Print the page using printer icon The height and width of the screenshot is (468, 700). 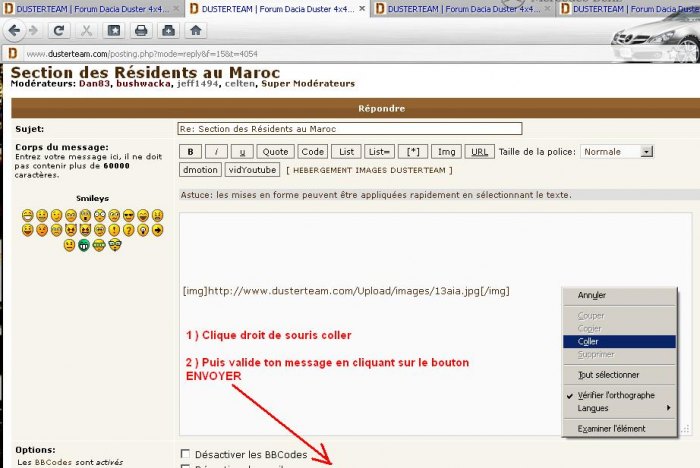pos(141,31)
